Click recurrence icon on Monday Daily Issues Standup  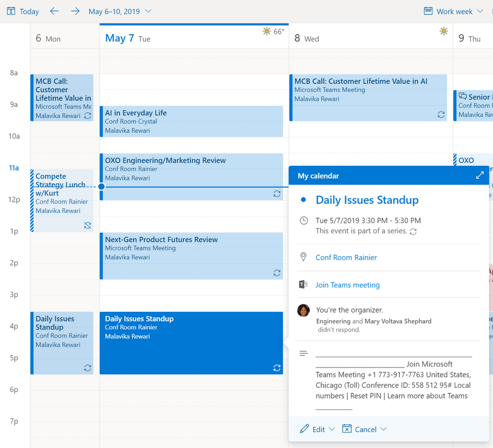coord(88,368)
